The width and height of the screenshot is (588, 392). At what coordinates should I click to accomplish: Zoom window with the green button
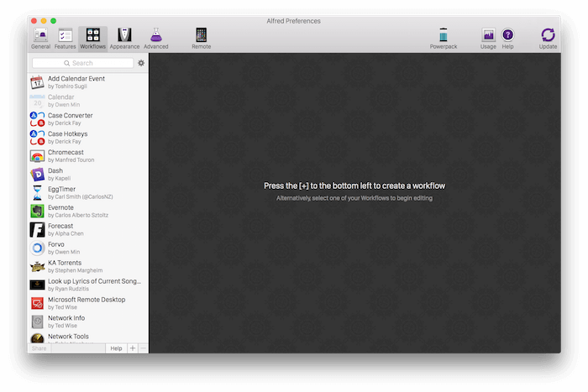pos(53,21)
